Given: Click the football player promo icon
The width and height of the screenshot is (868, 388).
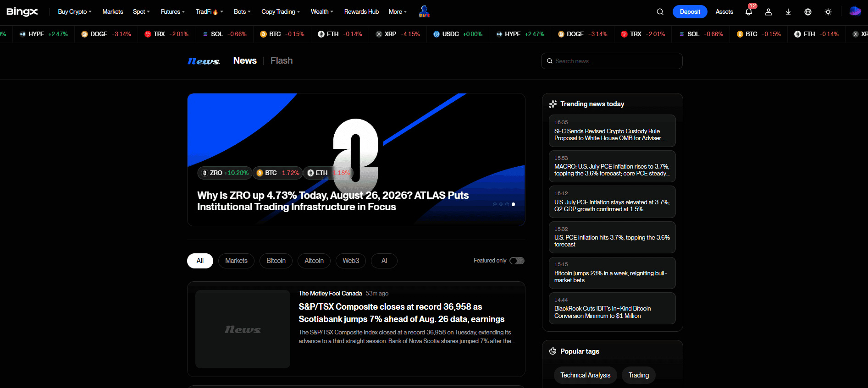Looking at the screenshot, I should (424, 11).
